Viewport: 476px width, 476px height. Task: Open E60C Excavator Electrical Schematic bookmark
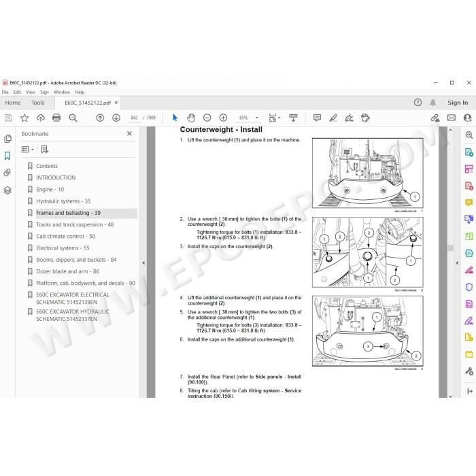(73, 299)
